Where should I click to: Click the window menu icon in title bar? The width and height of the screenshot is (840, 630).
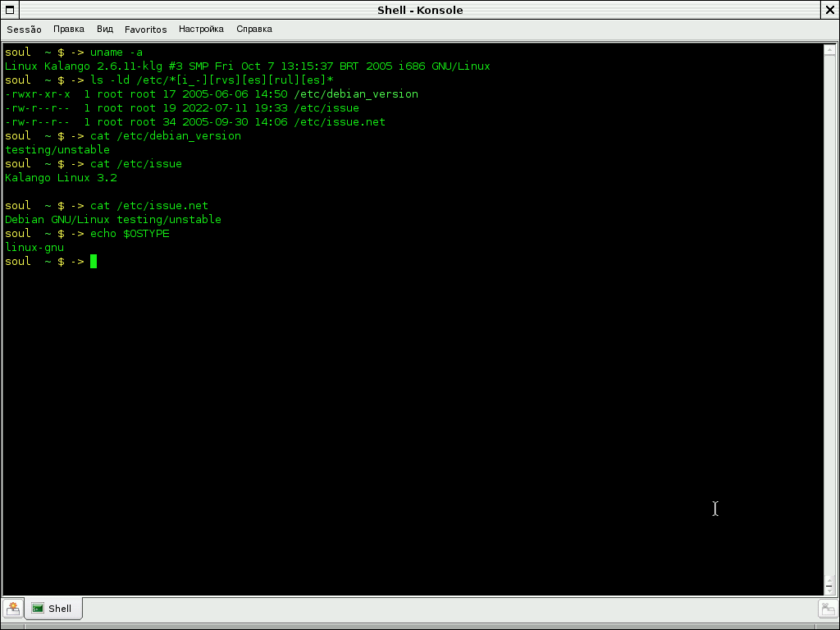tap(10, 10)
